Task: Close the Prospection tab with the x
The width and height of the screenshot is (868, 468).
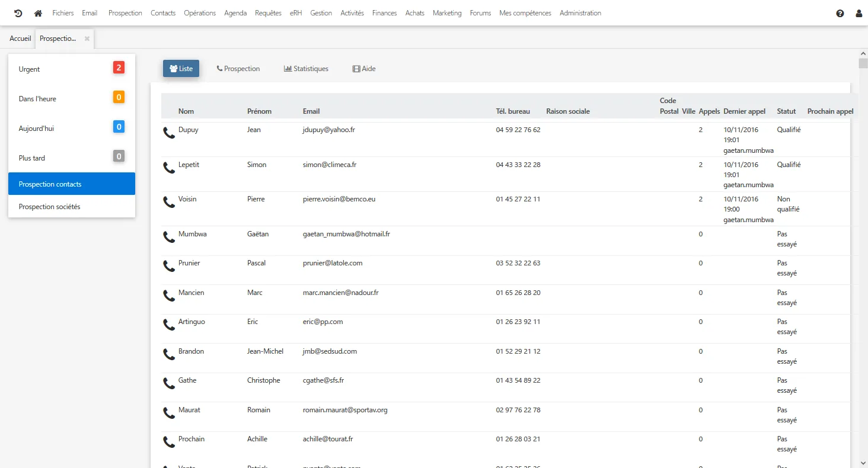Action: (87, 39)
